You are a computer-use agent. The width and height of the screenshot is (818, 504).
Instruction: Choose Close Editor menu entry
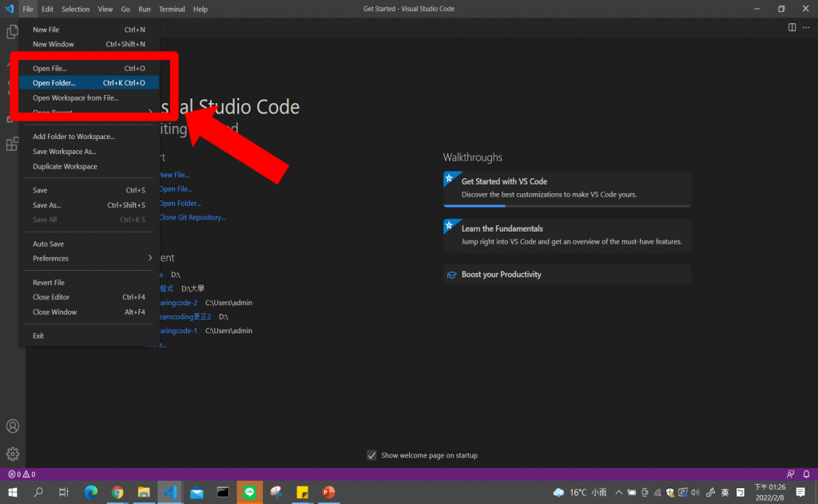(x=89, y=297)
